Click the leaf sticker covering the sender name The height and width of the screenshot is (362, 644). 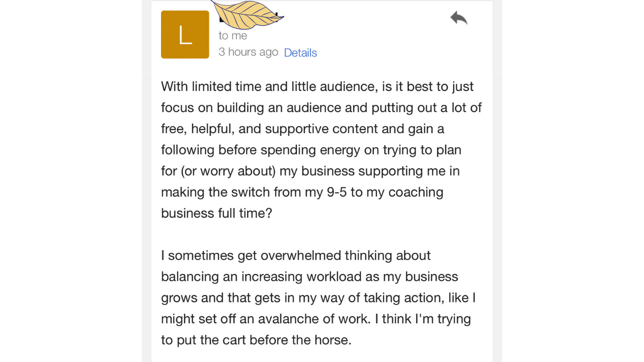[247, 14]
